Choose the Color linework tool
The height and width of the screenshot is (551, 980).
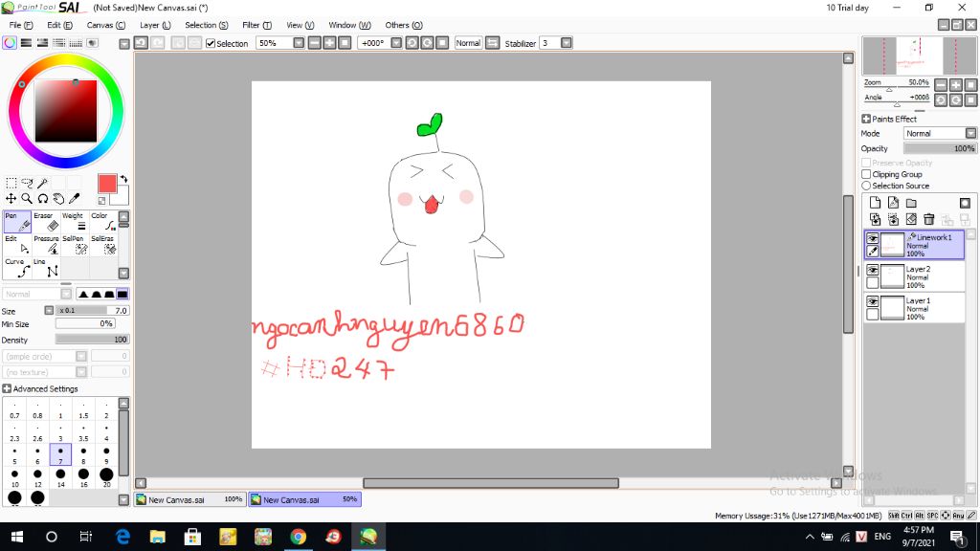coord(103,222)
